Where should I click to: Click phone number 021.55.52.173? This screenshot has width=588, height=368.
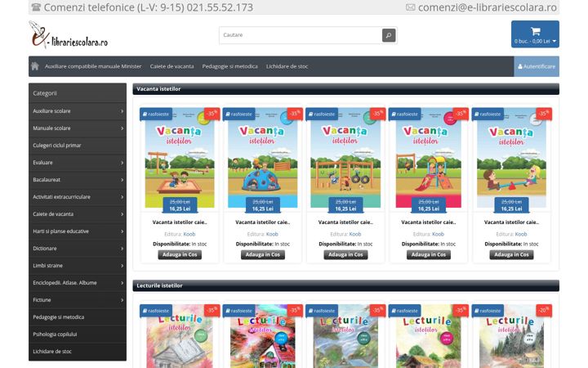point(220,7)
